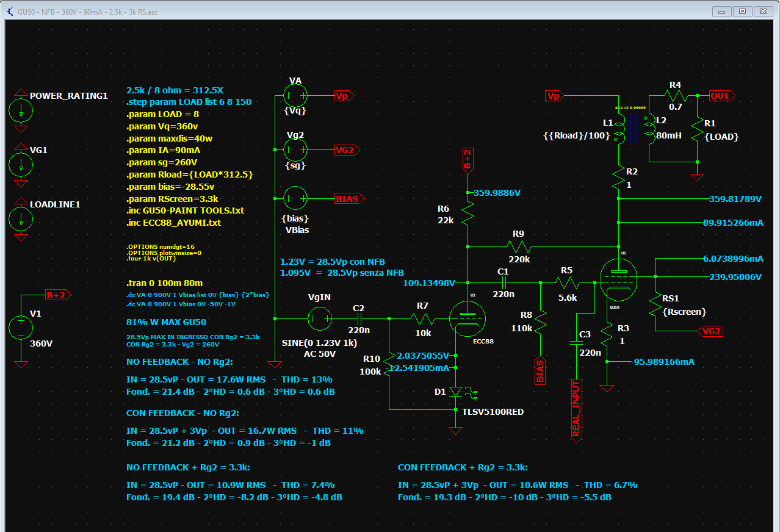780x532 pixels.
Task: Click the C1 220n coupling capacitor
Action: point(504,282)
